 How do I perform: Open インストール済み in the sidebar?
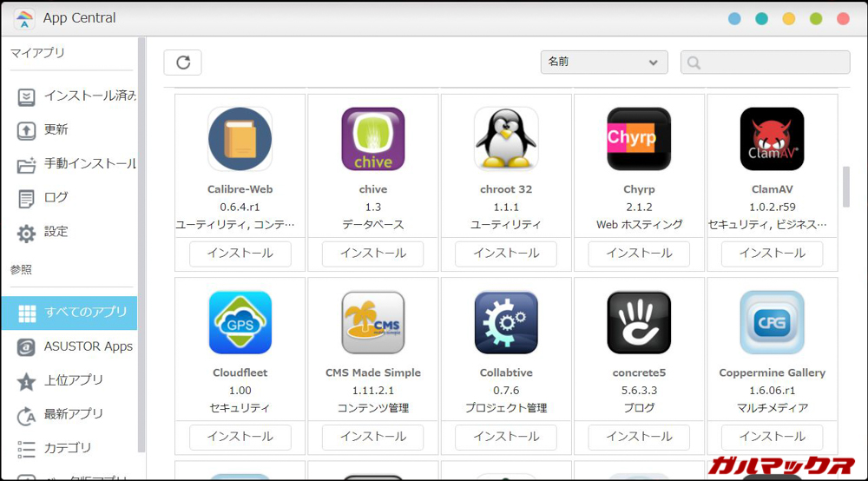(x=78, y=96)
